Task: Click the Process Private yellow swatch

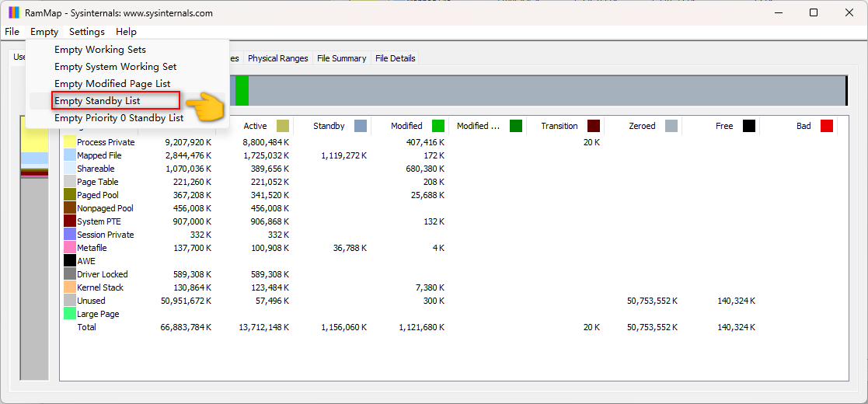Action: 70,142
